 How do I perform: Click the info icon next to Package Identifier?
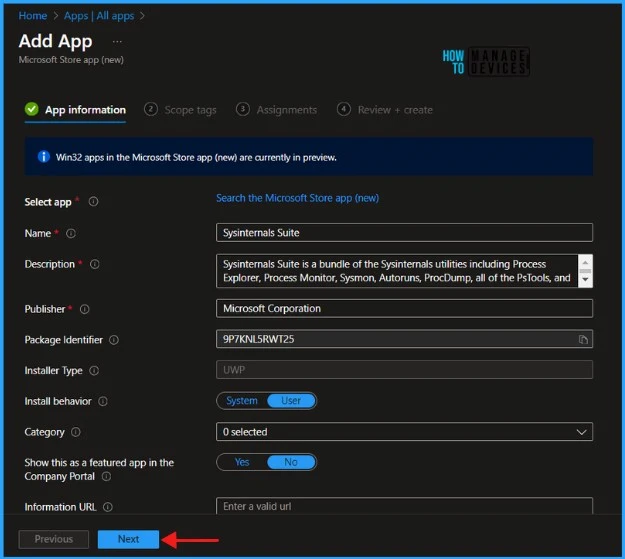[114, 340]
